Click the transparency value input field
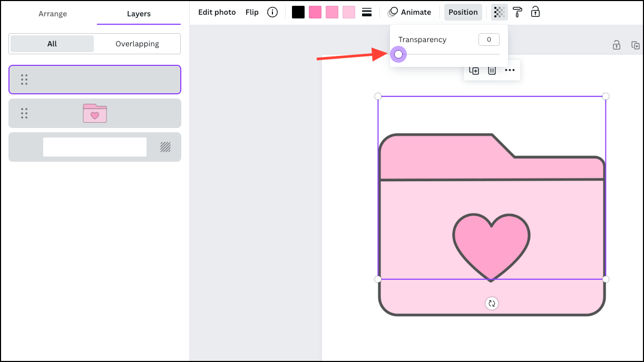 tap(489, 40)
